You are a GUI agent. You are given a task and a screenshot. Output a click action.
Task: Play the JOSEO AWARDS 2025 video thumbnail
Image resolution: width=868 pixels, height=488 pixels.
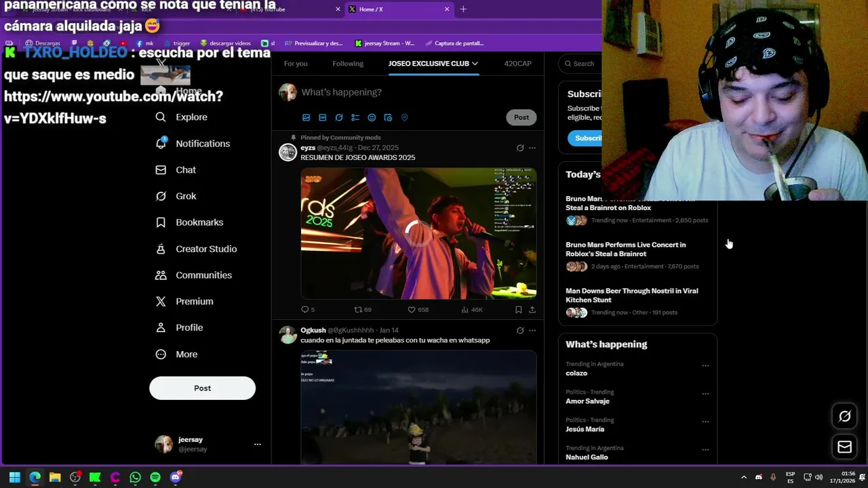tap(418, 233)
